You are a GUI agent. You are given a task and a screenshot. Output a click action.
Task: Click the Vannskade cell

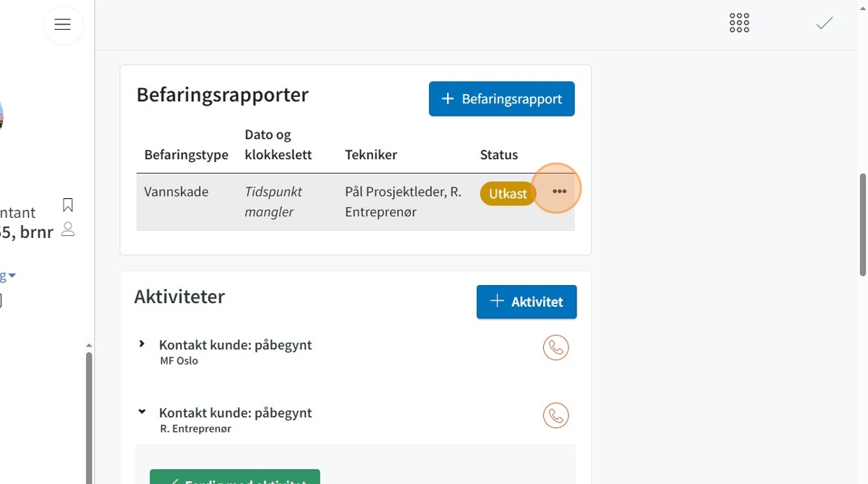176,192
